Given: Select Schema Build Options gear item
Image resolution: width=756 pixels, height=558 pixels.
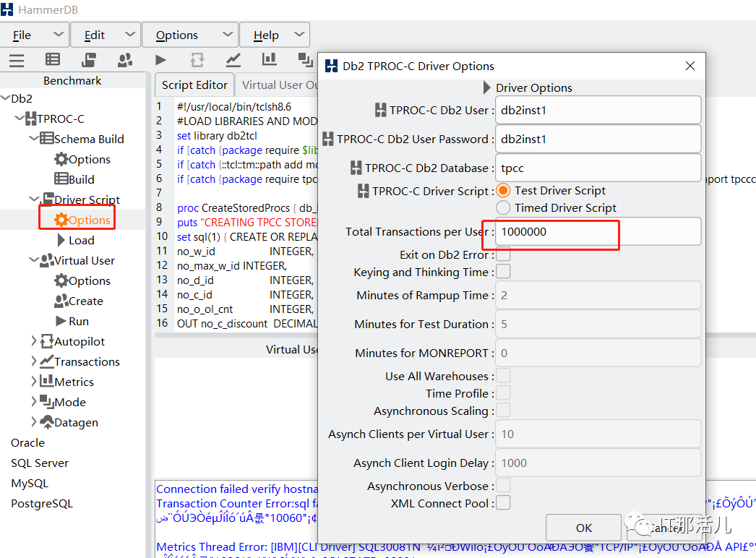Looking at the screenshot, I should click(82, 159).
